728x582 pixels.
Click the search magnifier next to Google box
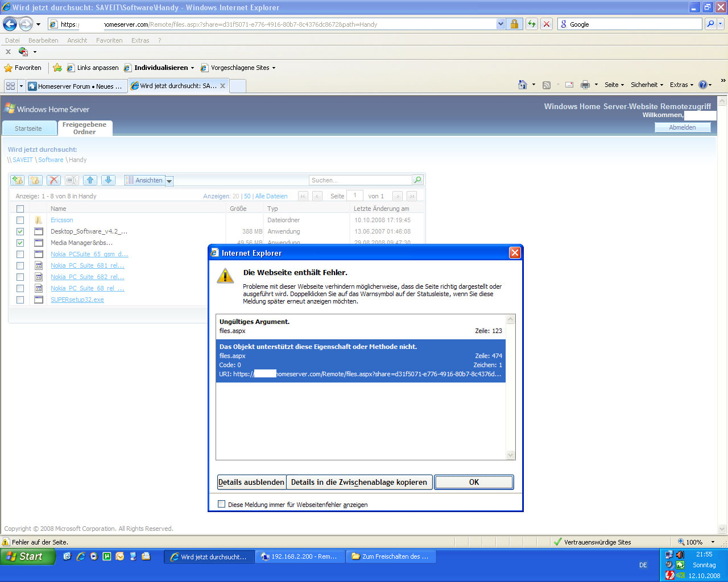tap(710, 24)
